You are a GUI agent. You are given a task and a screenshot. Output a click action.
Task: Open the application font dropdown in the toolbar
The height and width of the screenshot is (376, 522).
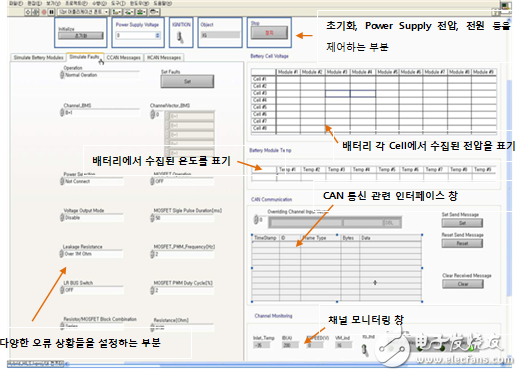83,12
